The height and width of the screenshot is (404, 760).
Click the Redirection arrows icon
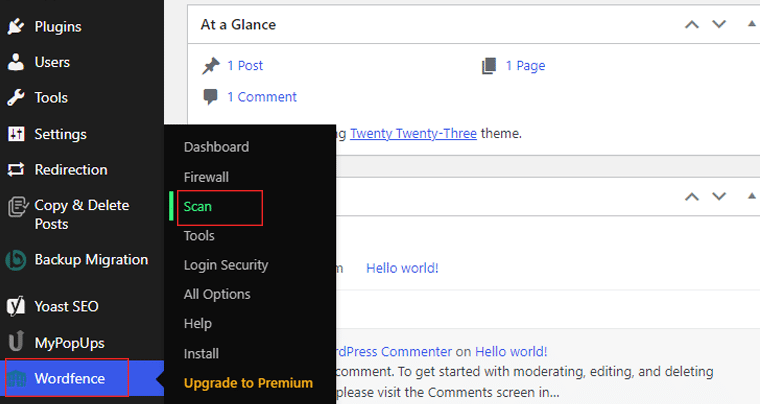click(x=16, y=170)
